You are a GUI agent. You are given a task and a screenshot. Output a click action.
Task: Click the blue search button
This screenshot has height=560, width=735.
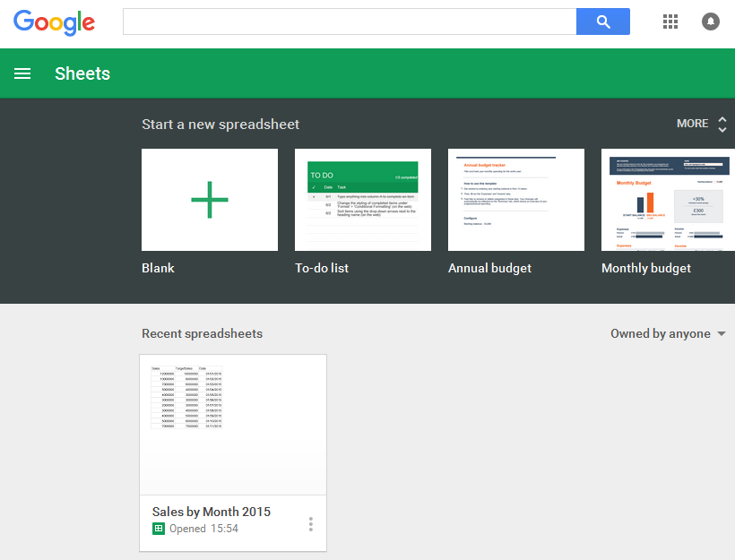602,21
